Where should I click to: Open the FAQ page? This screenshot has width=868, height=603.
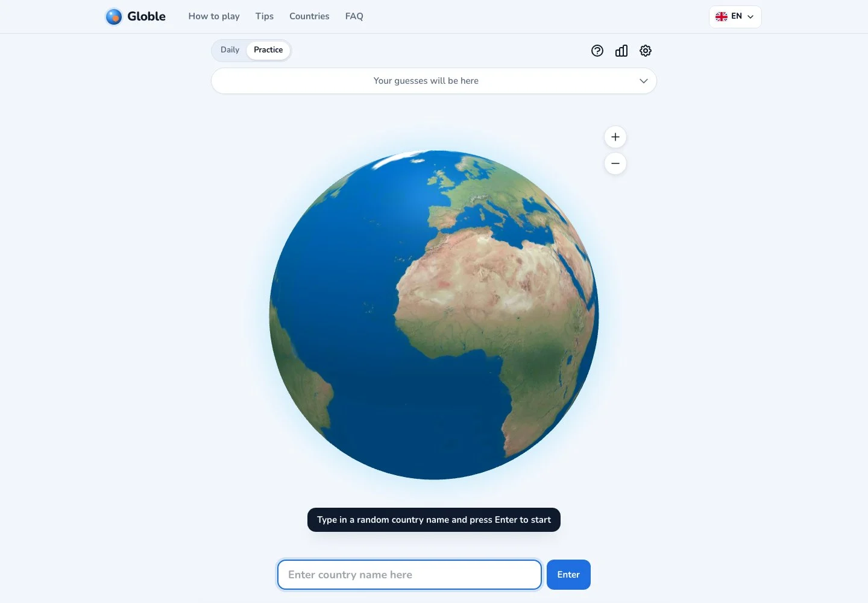354,16
